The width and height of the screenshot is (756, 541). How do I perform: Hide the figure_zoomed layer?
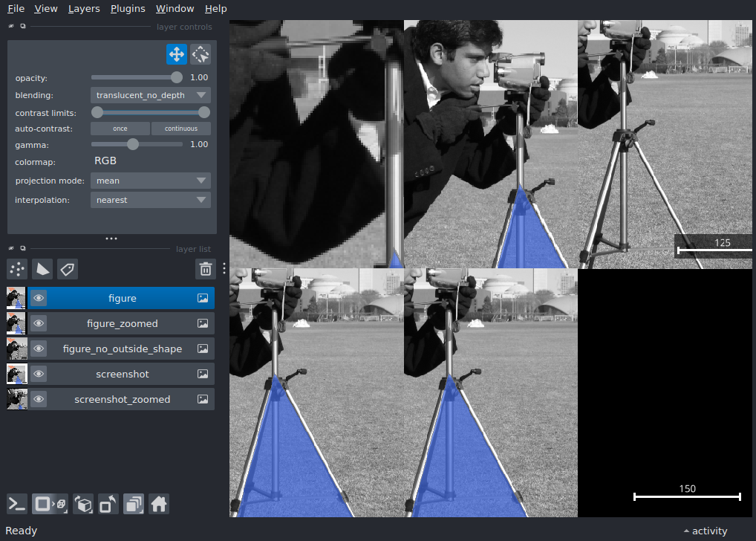38,323
